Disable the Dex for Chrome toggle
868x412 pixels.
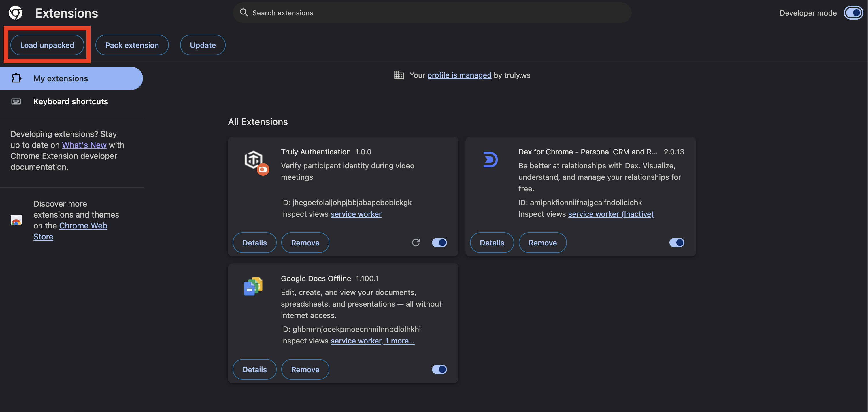point(676,243)
